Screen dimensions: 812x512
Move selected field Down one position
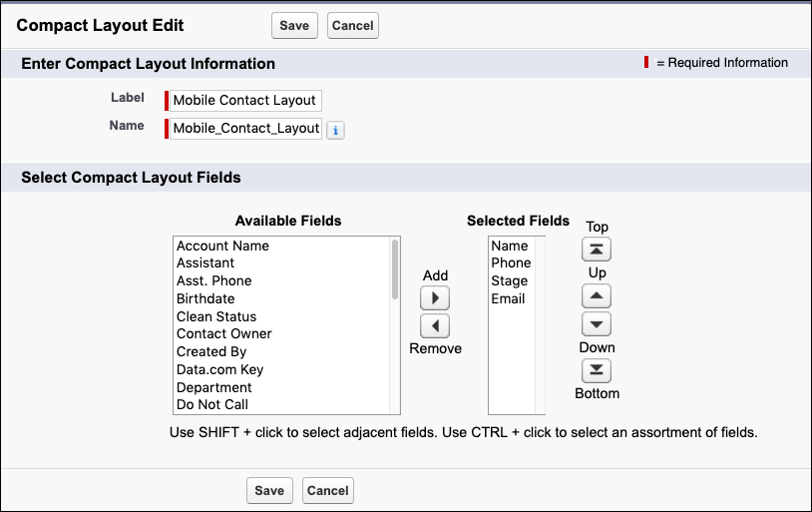tap(597, 324)
